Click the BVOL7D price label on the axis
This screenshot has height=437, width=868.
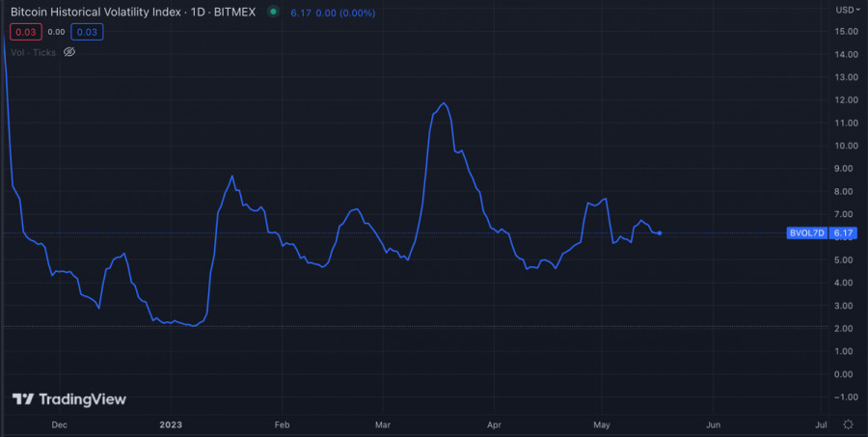coord(807,233)
